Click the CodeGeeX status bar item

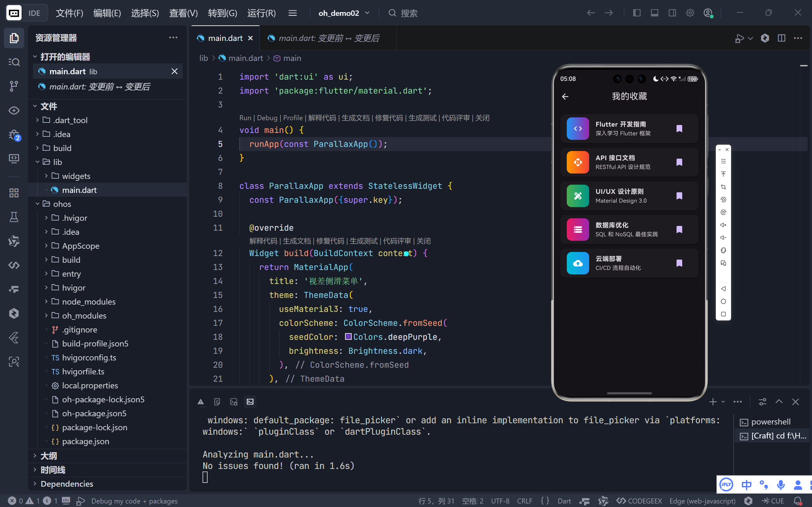click(639, 501)
